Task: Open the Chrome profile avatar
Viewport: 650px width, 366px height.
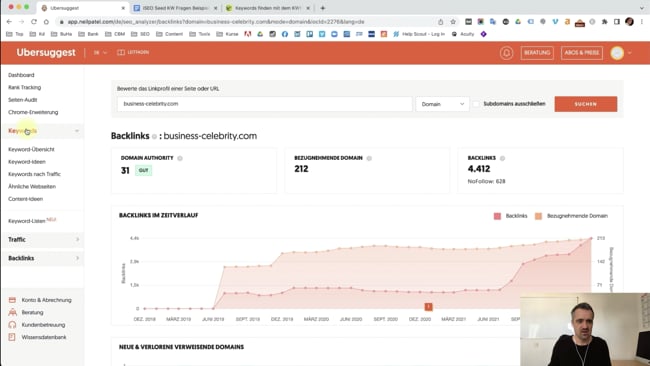Action: click(x=629, y=22)
